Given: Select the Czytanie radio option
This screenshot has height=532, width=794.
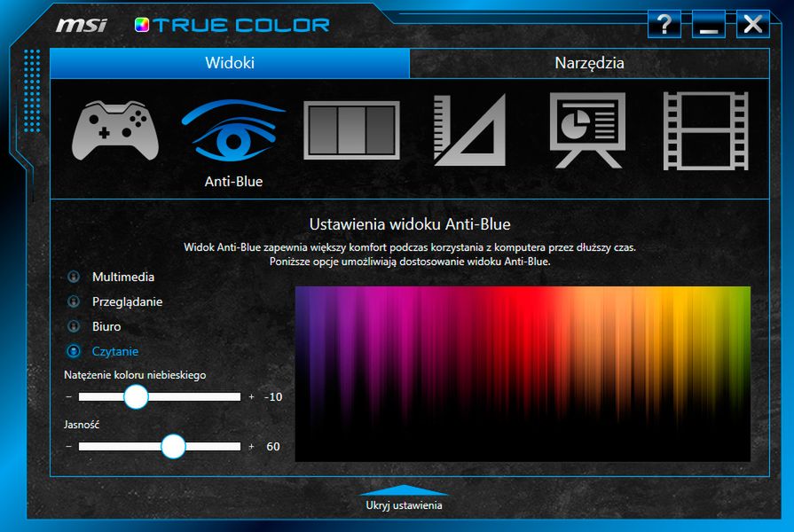Looking at the screenshot, I should pyautogui.click(x=74, y=351).
